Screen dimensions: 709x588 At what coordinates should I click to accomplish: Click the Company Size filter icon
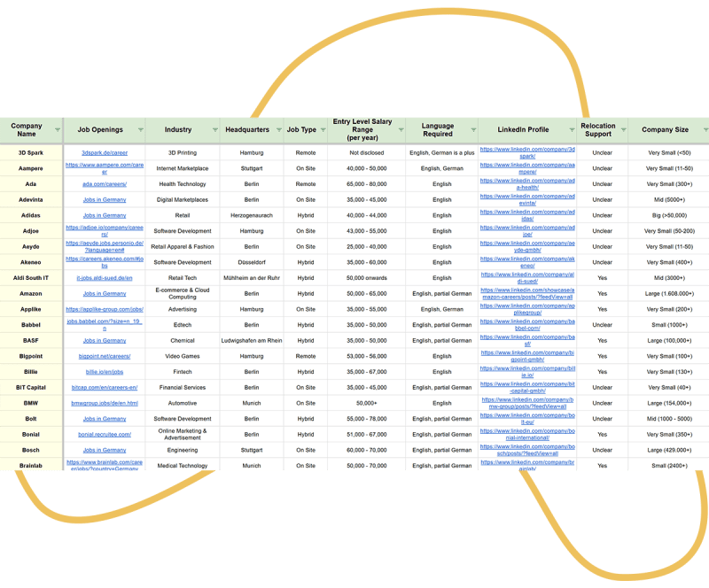[704, 130]
